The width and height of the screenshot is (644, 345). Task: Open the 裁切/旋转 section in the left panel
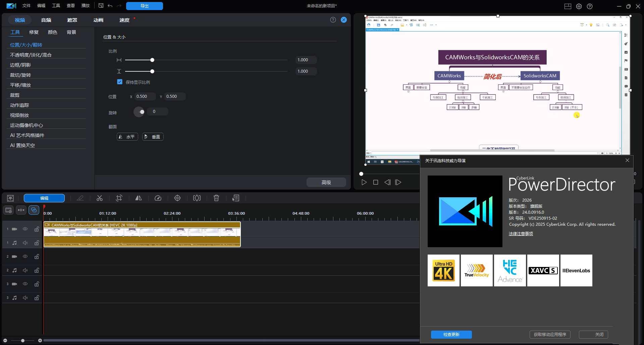[21, 75]
